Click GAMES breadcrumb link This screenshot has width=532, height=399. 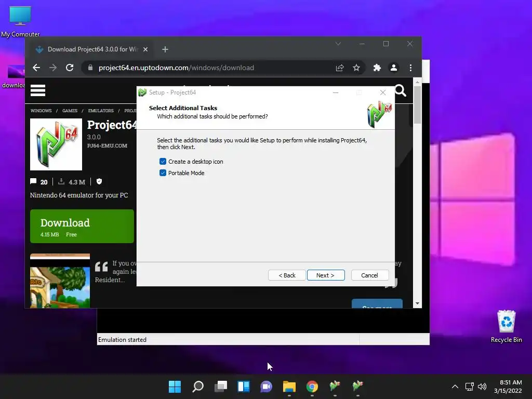(x=70, y=111)
